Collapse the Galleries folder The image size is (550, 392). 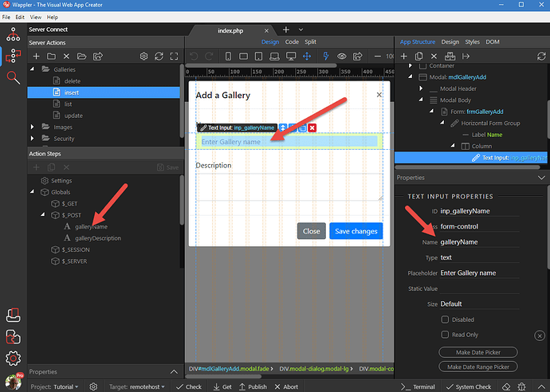click(32, 69)
